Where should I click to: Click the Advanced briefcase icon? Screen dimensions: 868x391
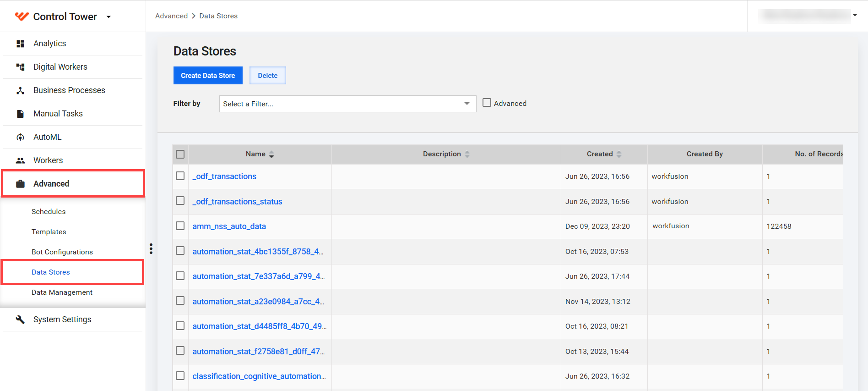point(20,184)
